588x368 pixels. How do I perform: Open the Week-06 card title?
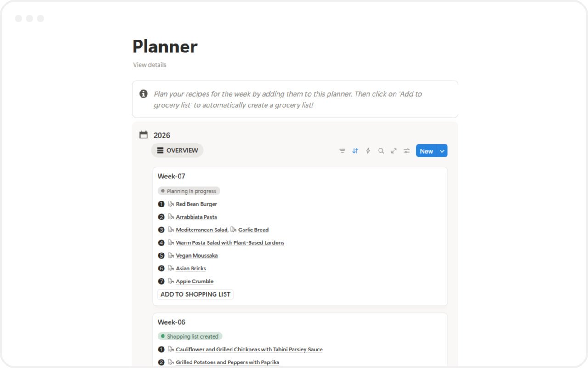(171, 322)
